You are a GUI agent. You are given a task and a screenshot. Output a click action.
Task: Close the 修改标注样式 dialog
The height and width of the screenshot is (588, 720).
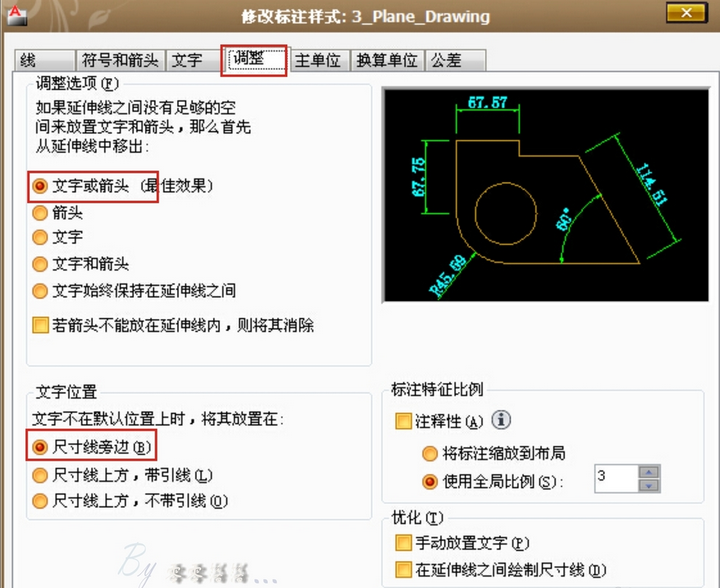coord(685,15)
